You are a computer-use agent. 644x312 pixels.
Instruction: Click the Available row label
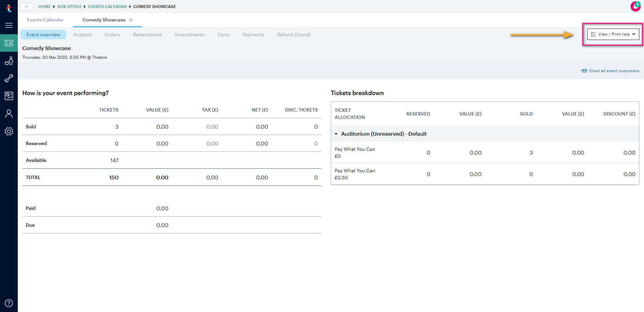point(36,160)
